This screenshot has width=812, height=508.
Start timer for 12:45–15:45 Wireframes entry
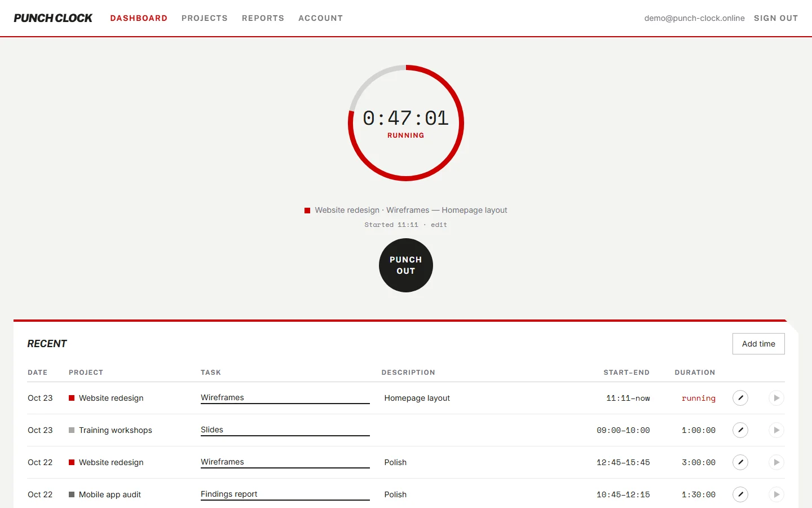776,462
